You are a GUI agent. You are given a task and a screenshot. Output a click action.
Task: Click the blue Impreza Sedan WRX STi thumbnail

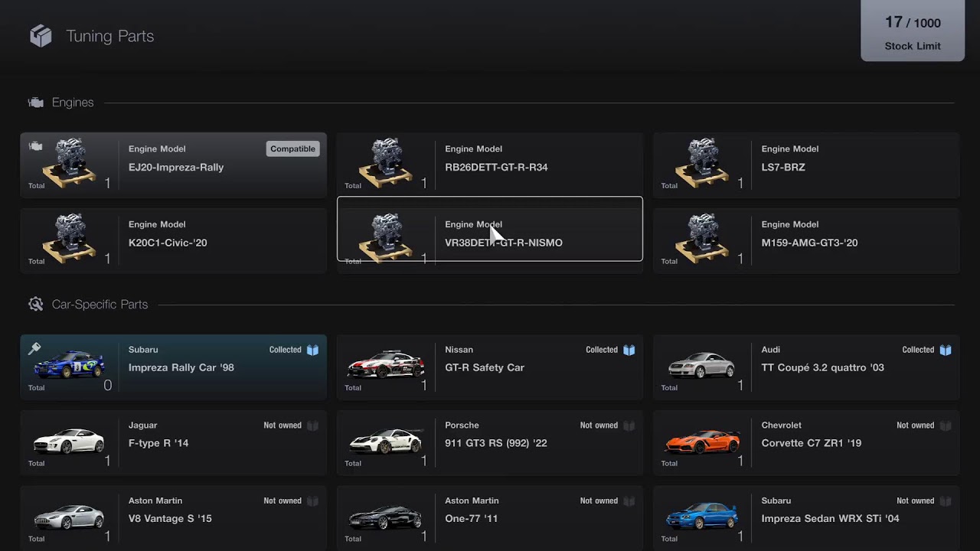click(702, 517)
